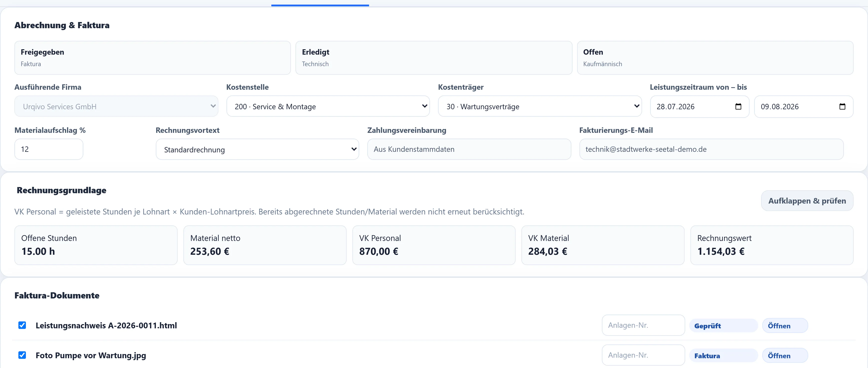Open the calendar picker for 09.08.2026
Viewport: 868px width, 368px height.
pos(842,106)
